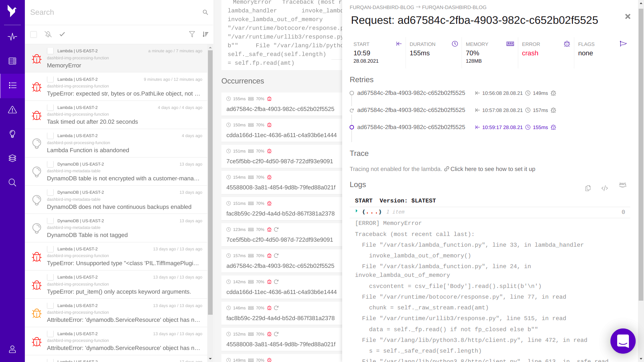The width and height of the screenshot is (644, 362).
Task: Open the inventory server icon in sidebar
Action: tap(12, 61)
